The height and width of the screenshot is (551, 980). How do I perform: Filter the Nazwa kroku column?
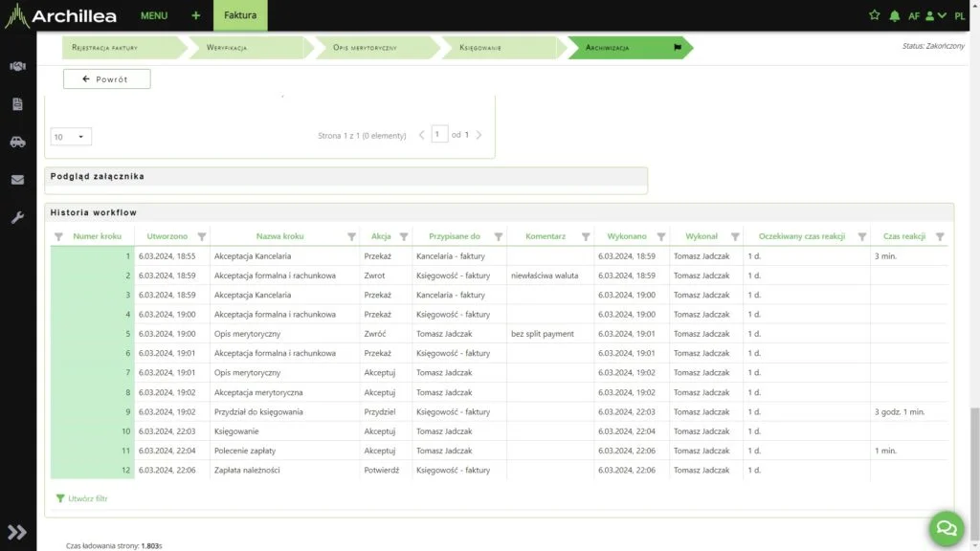pos(348,236)
